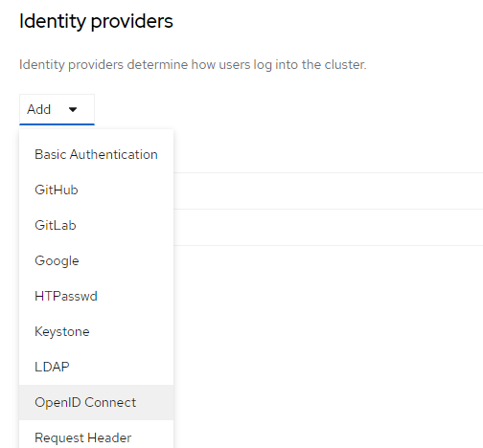Open the highlighted OpenID Connect option
The height and width of the screenshot is (448, 483).
96,402
